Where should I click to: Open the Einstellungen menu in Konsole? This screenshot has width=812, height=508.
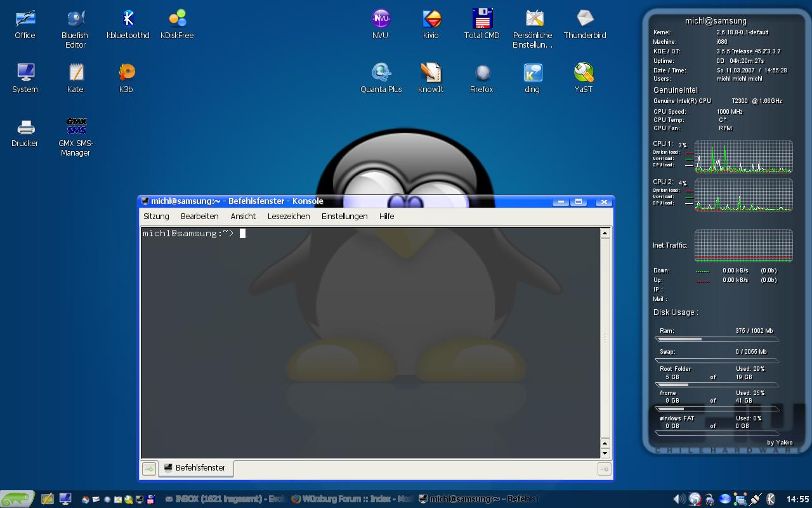[344, 217]
